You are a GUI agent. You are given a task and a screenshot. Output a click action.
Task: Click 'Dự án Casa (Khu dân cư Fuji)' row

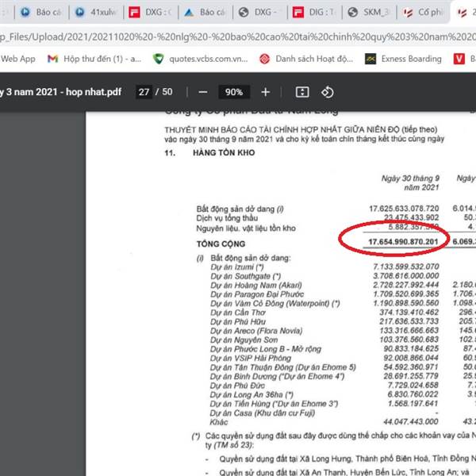pyautogui.click(x=263, y=413)
